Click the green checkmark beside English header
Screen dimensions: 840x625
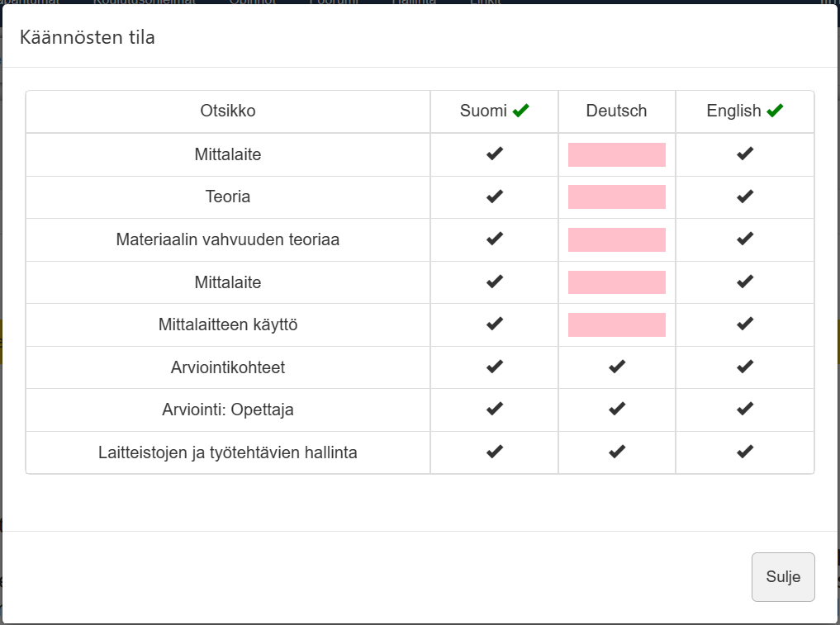(x=775, y=111)
